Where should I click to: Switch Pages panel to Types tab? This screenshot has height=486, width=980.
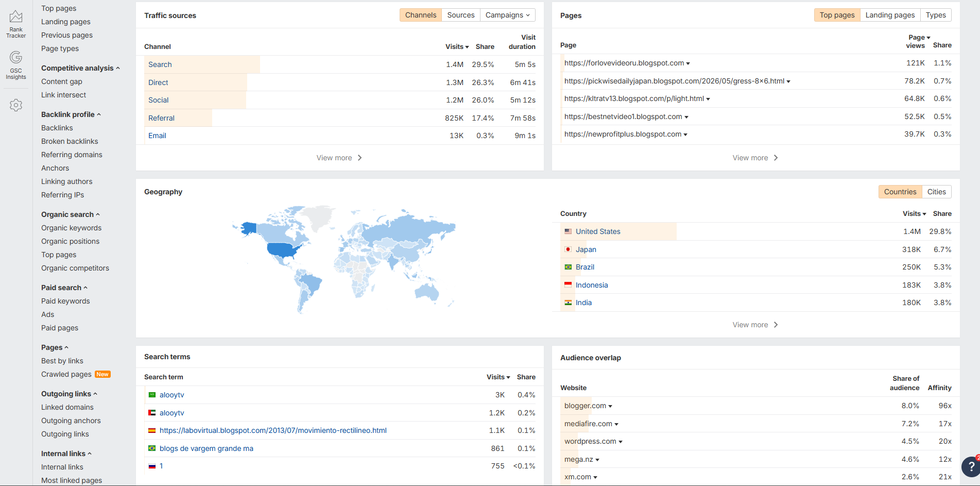[x=936, y=15]
